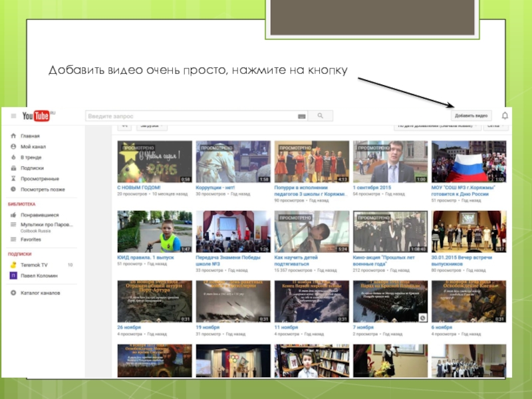532x399 pixels.
Task: Play the Russian flag crowd thumbnail
Action: [x=469, y=162]
